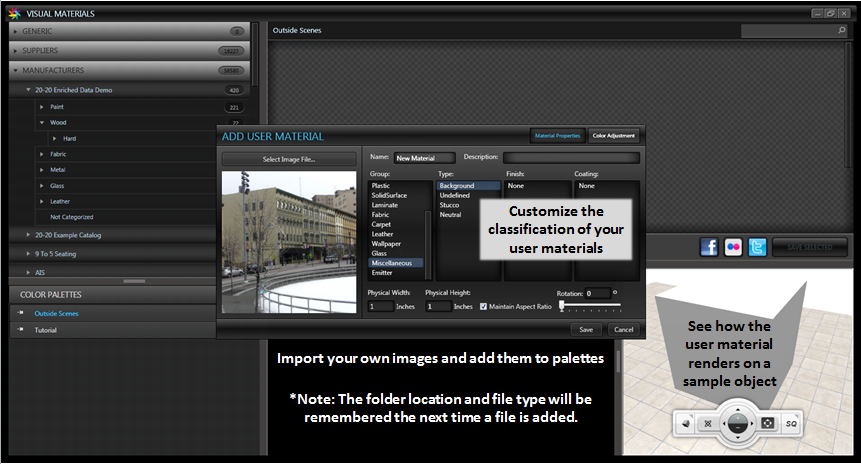Expand the Paint tree node
This screenshot has width=861, height=464.
coord(42,107)
